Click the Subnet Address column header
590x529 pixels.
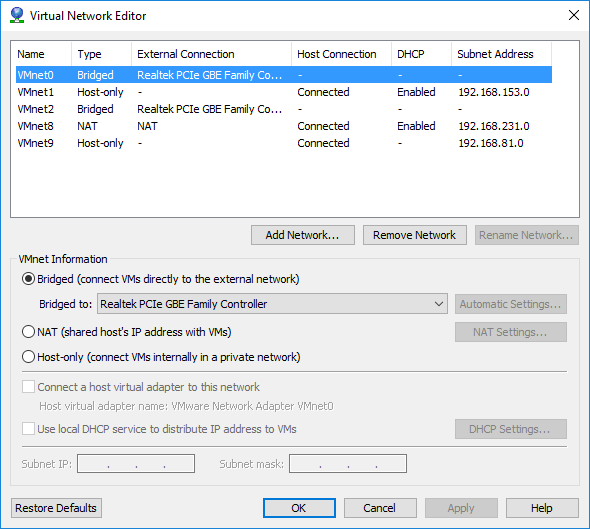(x=502, y=54)
